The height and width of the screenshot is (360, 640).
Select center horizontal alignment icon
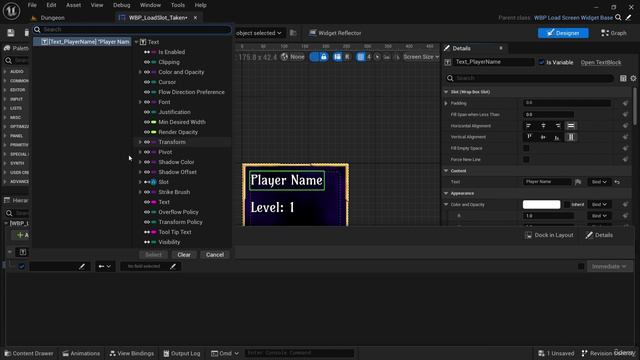(543, 126)
